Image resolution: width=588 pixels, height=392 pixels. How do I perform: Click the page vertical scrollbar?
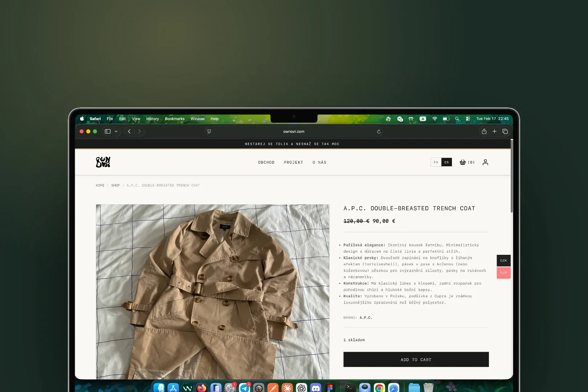point(511,176)
